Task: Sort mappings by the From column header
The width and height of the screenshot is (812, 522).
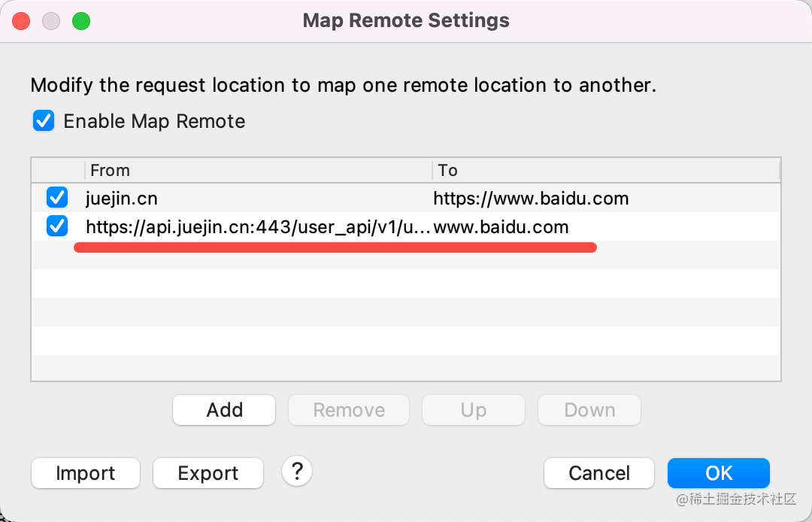Action: point(258,171)
